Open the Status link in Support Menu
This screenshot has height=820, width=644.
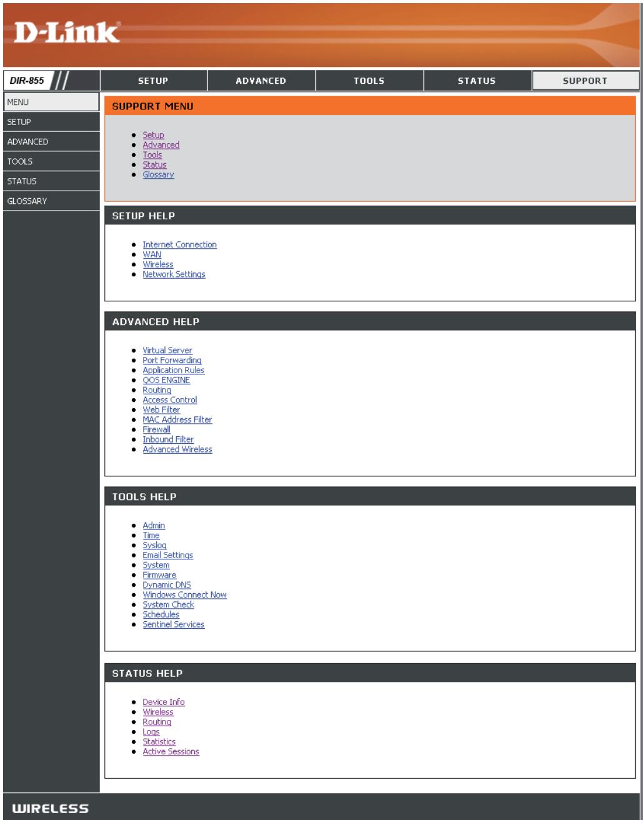coord(154,165)
